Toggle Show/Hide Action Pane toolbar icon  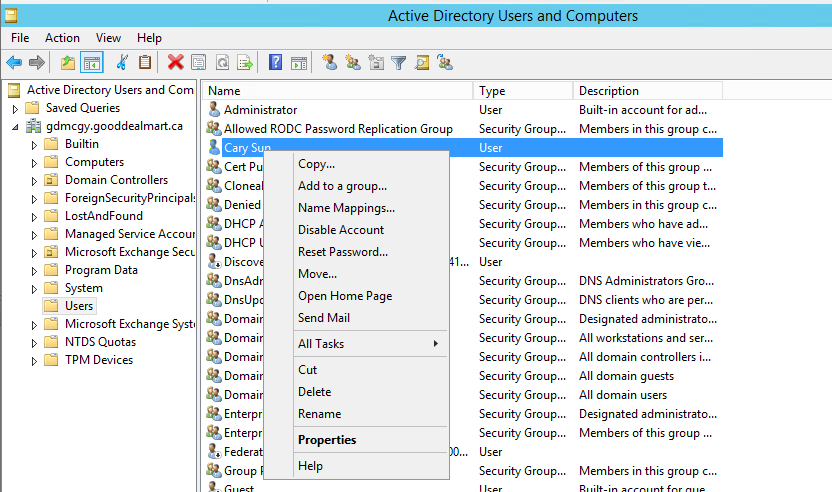(299, 63)
